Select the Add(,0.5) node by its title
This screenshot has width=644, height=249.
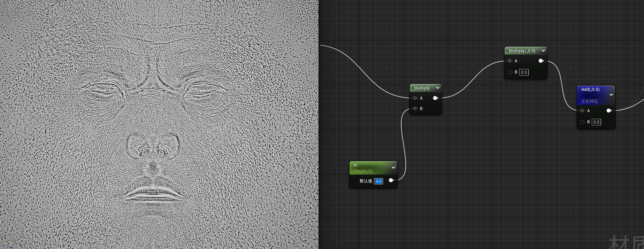click(x=590, y=90)
